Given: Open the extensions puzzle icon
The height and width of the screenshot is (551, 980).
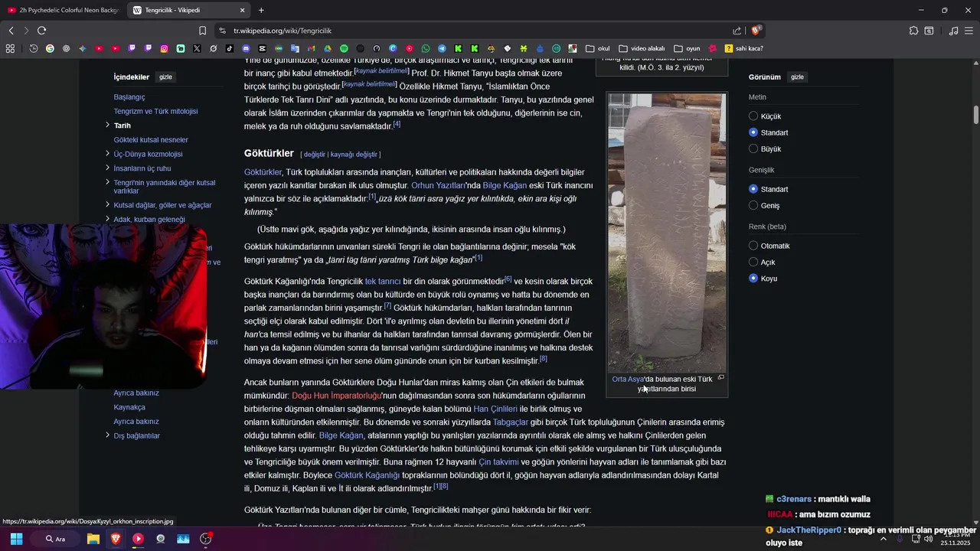Looking at the screenshot, I should 913,31.
